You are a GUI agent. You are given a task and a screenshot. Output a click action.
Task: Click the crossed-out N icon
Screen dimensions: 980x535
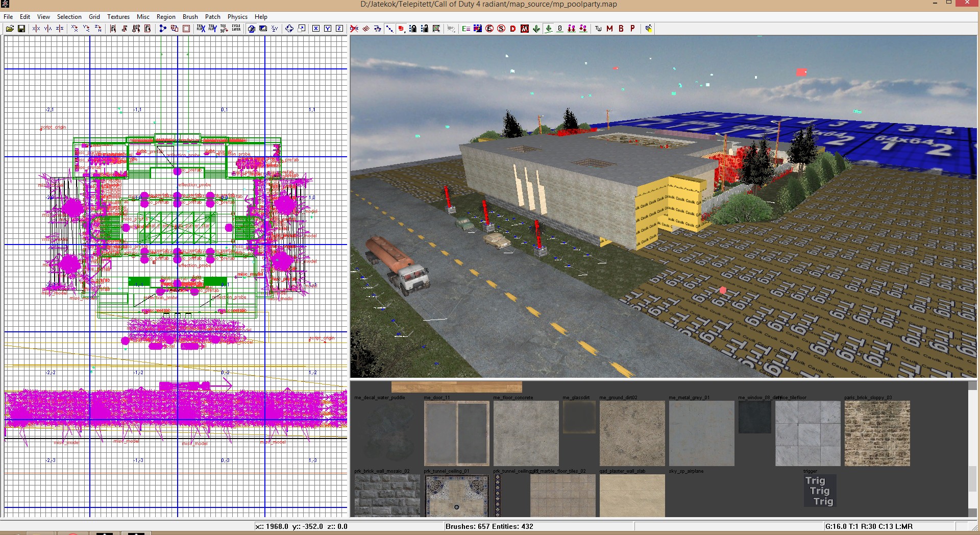coord(525,29)
